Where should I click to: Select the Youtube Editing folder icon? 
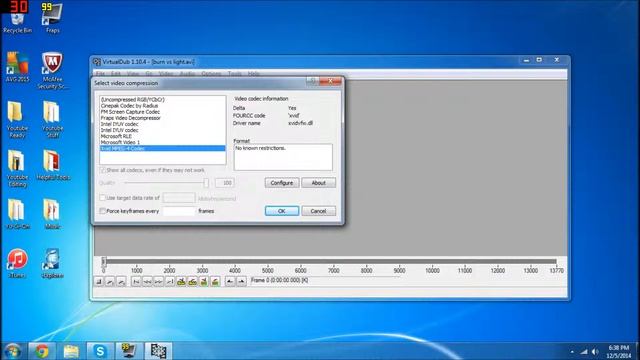(x=17, y=169)
